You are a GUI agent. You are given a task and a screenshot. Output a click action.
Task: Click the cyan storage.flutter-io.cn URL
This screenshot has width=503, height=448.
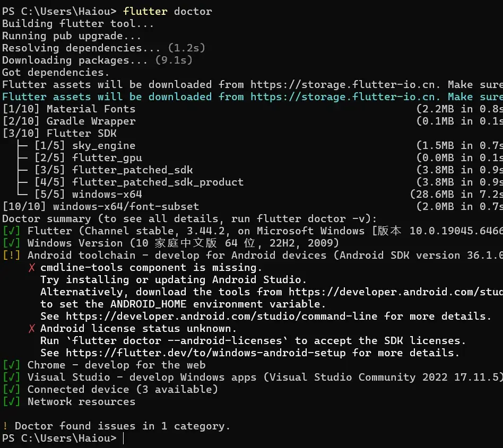pyautogui.click(x=343, y=97)
